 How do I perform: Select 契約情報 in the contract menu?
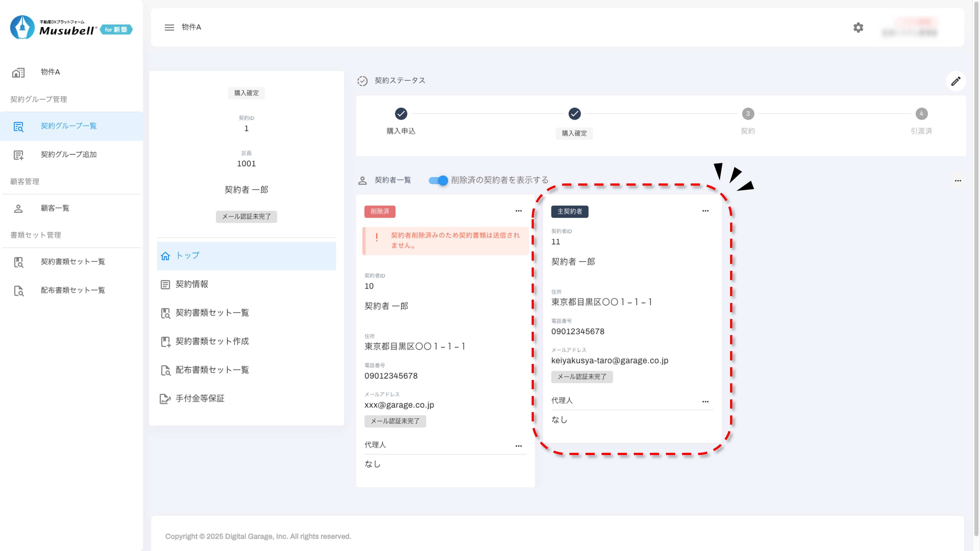click(192, 285)
